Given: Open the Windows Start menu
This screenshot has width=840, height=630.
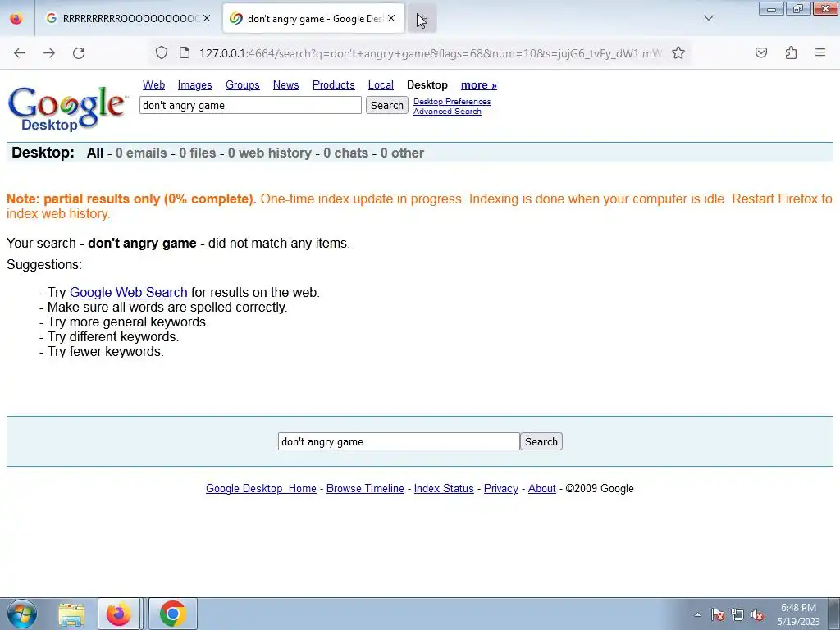Looking at the screenshot, I should [x=22, y=614].
